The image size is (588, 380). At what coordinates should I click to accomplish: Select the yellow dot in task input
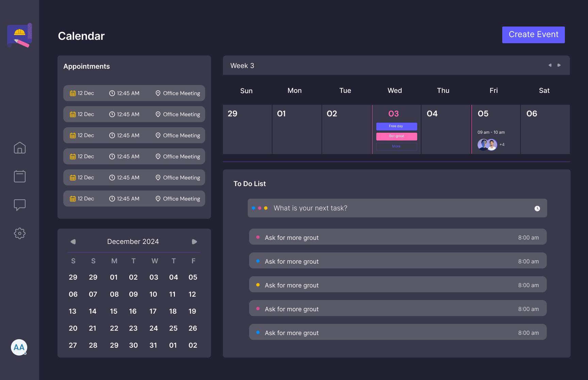click(x=266, y=208)
